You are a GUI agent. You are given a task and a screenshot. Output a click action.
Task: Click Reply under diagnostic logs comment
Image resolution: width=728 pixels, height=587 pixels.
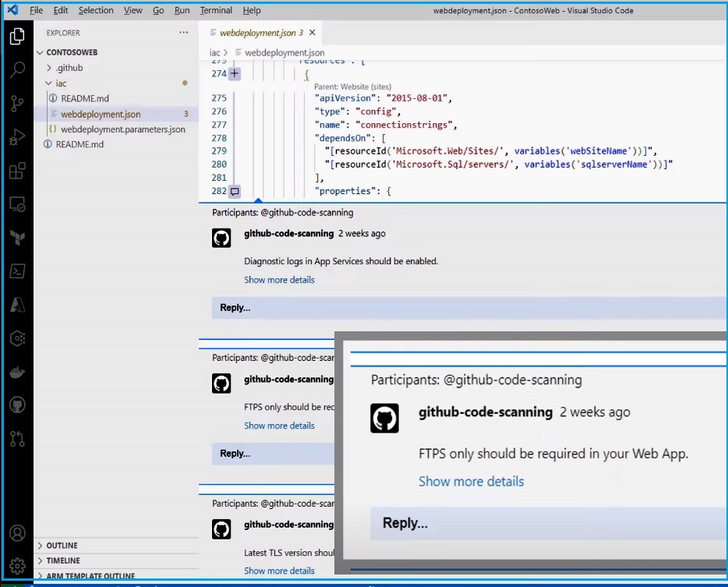point(469,308)
